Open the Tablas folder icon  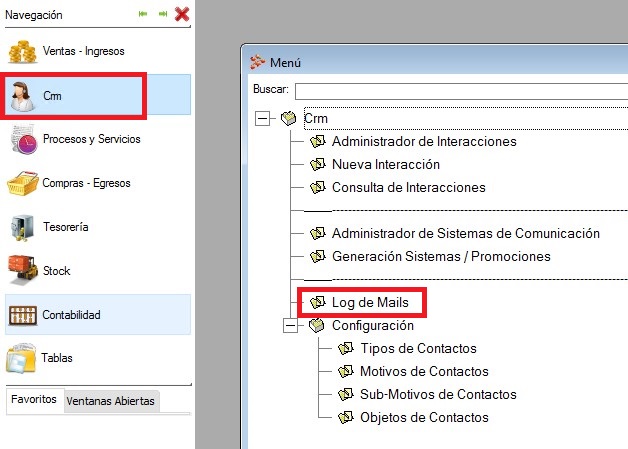tap(23, 358)
